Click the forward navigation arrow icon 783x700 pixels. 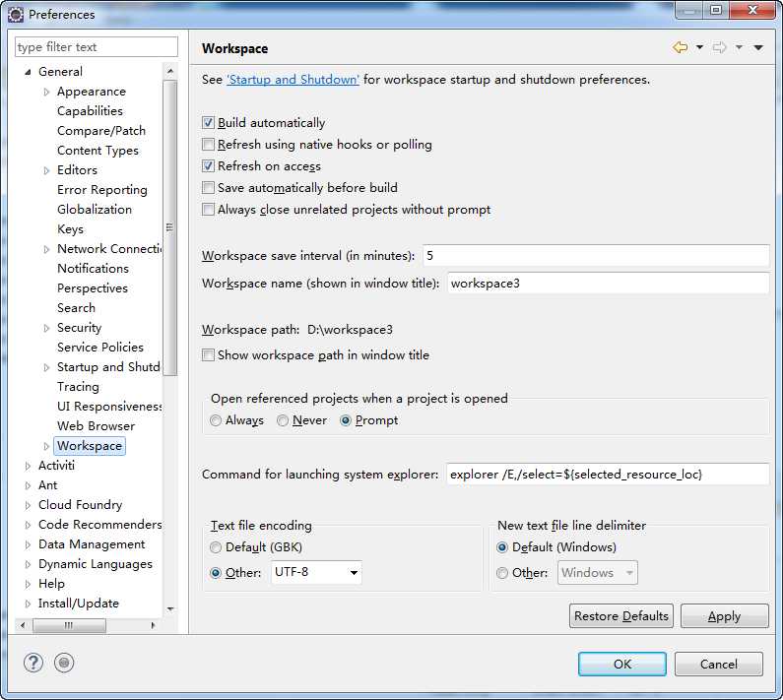point(719,47)
